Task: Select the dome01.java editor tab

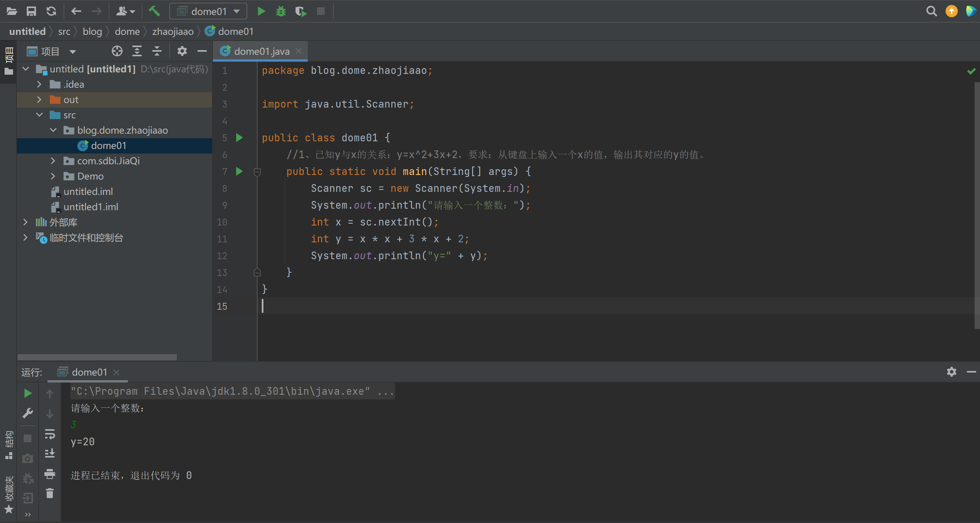Action: [261, 51]
